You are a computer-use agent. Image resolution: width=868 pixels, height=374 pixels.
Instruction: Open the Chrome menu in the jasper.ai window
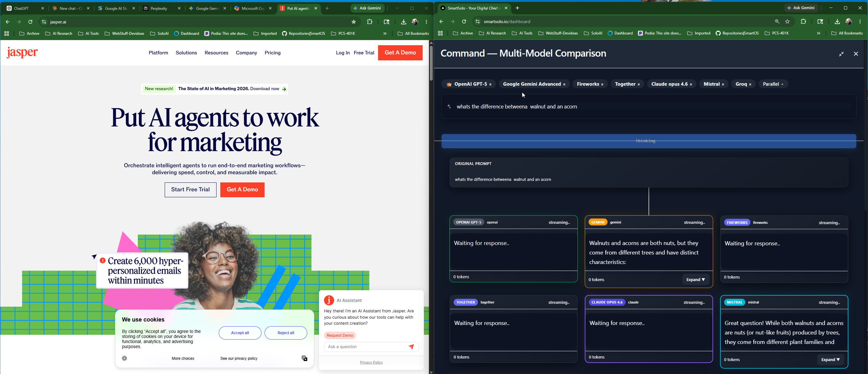tap(427, 22)
